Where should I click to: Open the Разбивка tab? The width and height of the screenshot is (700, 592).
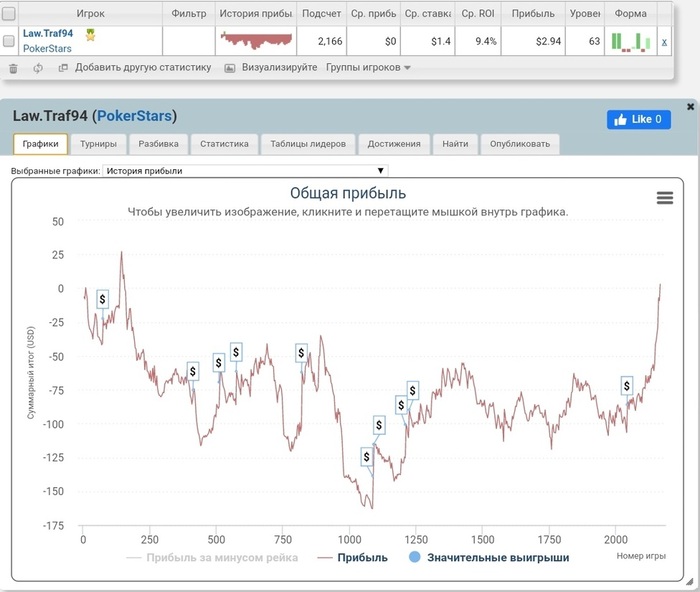coord(158,144)
